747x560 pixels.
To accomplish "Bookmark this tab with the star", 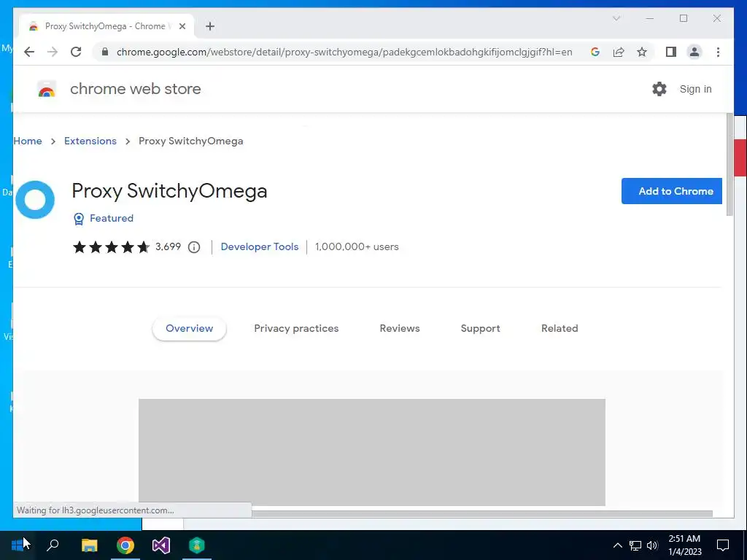I will pyautogui.click(x=642, y=52).
